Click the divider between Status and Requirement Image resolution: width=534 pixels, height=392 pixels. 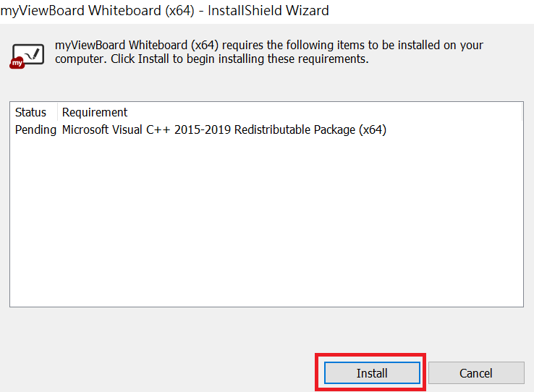(x=58, y=112)
